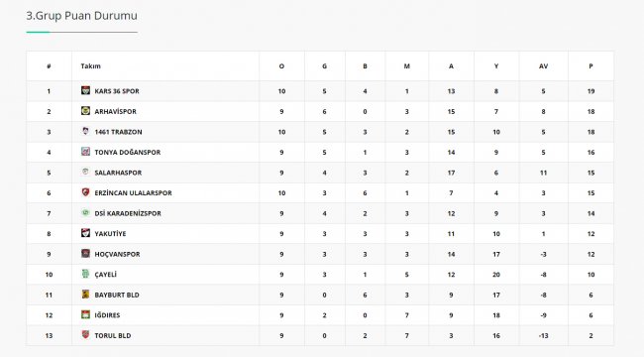644x357 pixels.
Task: Open the 1461 Trabzon team logo
Action: tap(85, 131)
